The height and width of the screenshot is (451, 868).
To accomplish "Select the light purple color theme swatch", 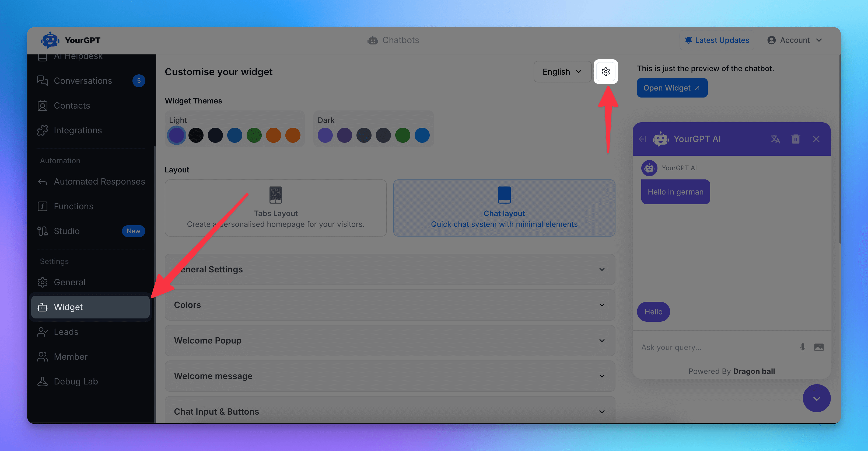I will pyautogui.click(x=177, y=135).
